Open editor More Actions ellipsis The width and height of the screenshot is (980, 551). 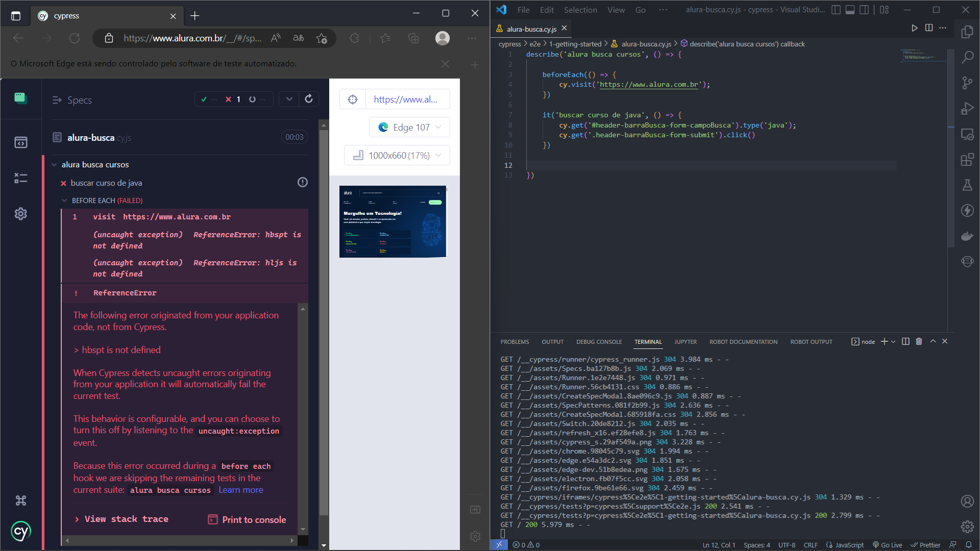click(x=943, y=28)
